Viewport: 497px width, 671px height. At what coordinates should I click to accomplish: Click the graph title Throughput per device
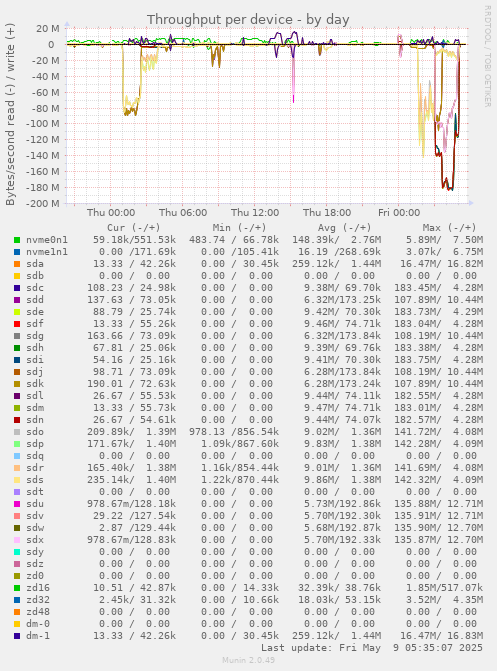coord(248,20)
